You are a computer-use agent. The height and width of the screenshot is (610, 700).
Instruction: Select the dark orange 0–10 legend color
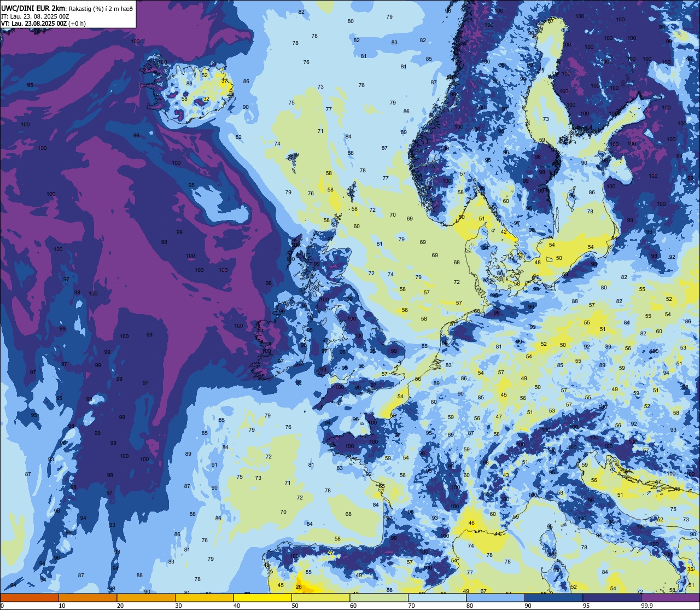point(30,597)
